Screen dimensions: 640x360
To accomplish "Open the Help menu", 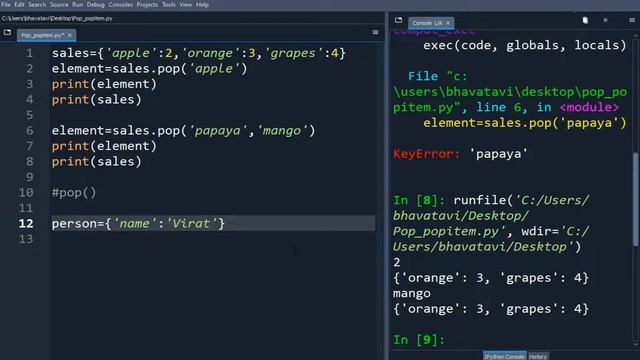I will pos(202,4).
